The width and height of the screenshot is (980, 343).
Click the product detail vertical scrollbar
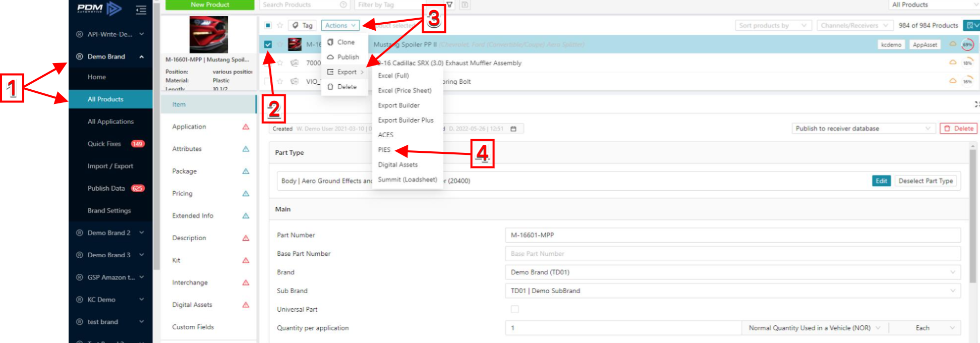[973, 215]
